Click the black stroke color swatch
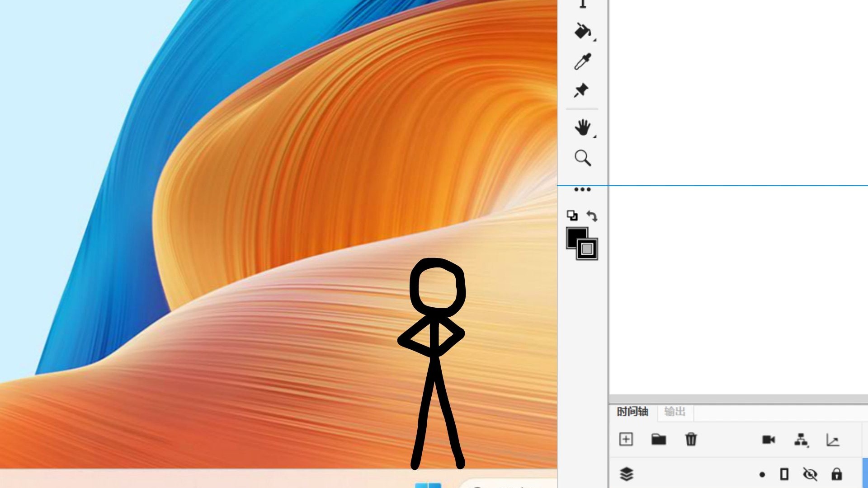868x488 pixels. click(x=575, y=236)
